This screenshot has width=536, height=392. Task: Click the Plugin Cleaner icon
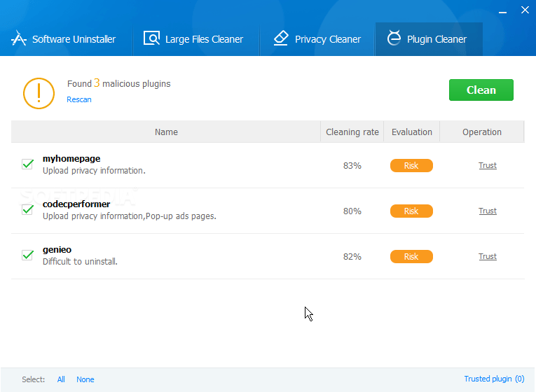click(x=394, y=38)
